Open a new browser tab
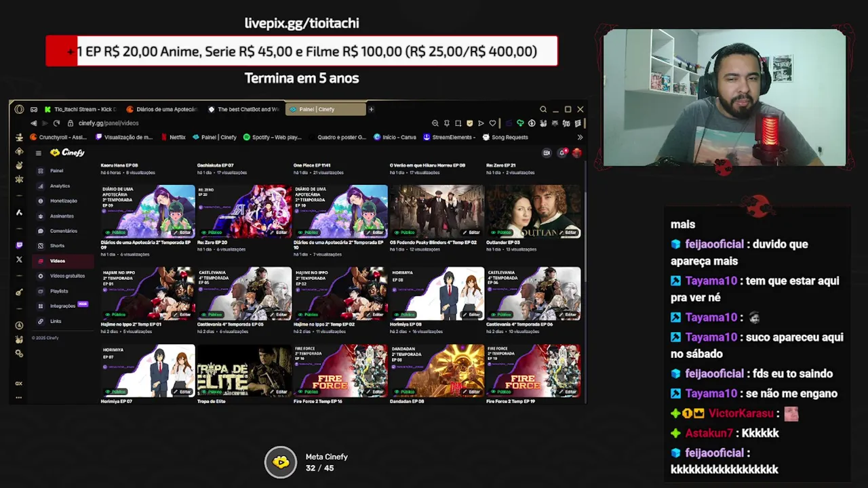Screen dimensions: 868x488 pyautogui.click(x=371, y=109)
